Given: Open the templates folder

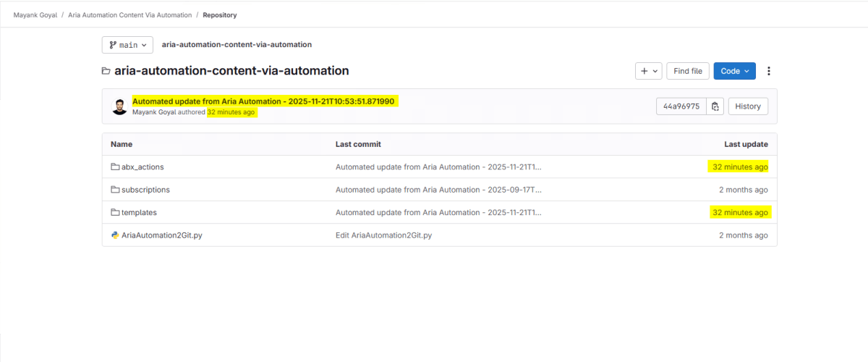Looking at the screenshot, I should click(x=139, y=213).
